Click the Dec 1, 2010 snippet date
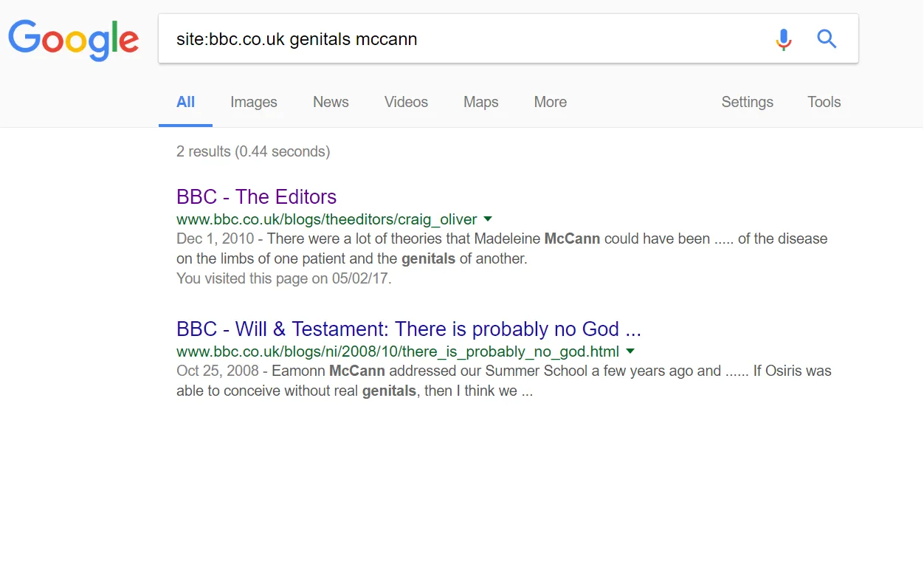This screenshot has height=573, width=924. click(215, 239)
